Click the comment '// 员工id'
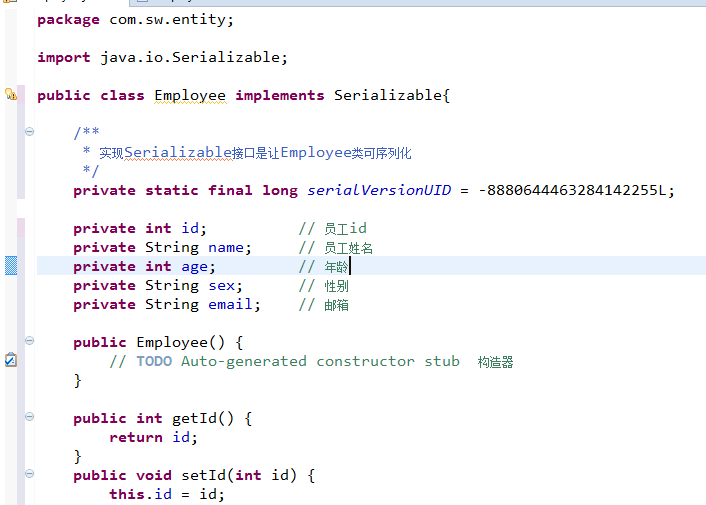The height and width of the screenshot is (505, 706). 333,229
